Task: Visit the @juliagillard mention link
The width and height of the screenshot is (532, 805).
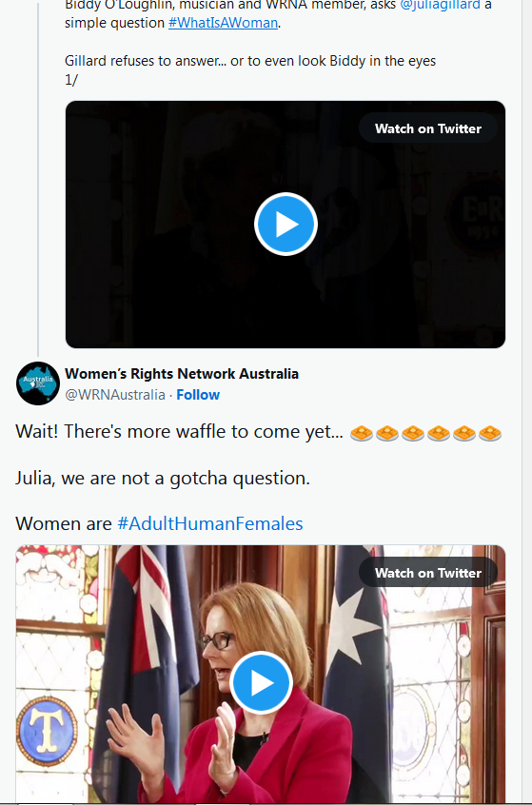Action: [x=440, y=5]
